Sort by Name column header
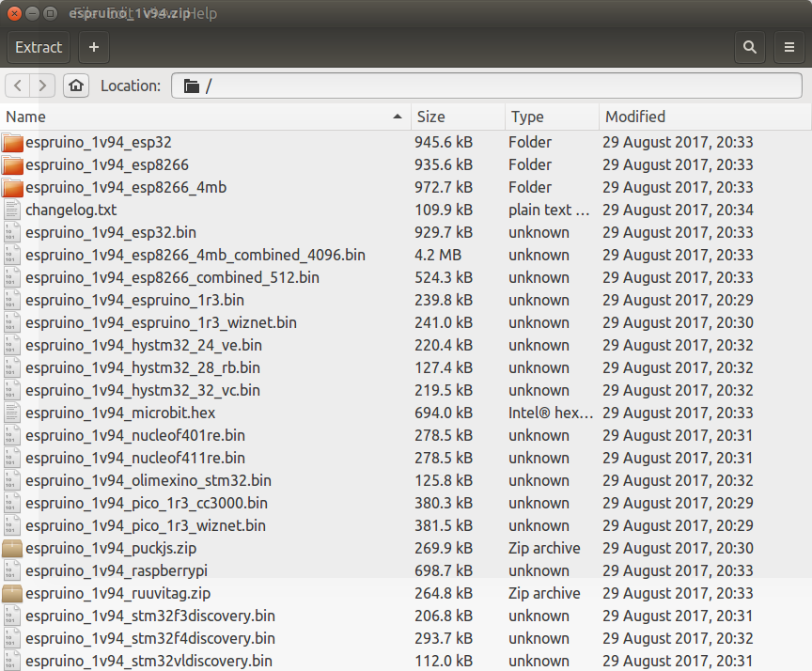This screenshot has width=812, height=671. 206,117
